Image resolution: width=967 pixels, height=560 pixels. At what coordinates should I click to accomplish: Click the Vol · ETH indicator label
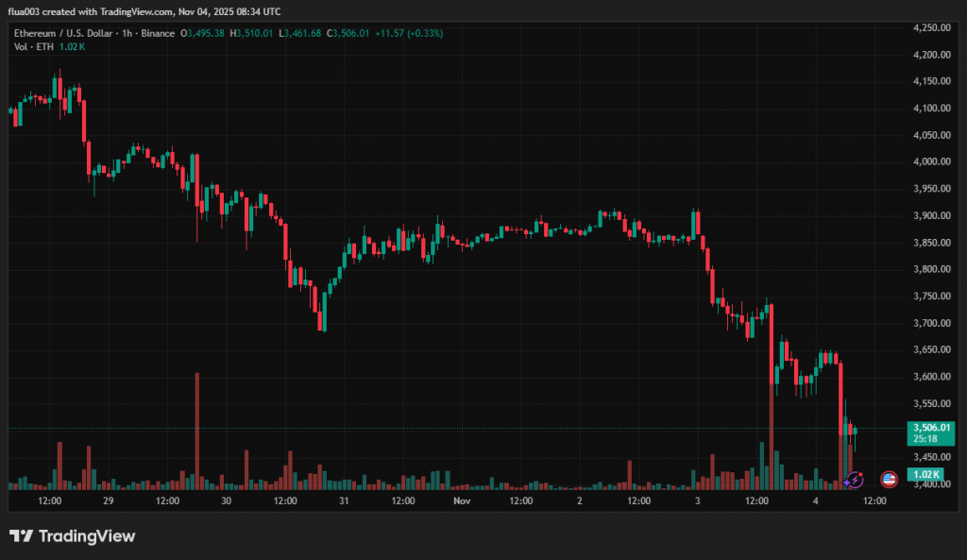coord(33,47)
